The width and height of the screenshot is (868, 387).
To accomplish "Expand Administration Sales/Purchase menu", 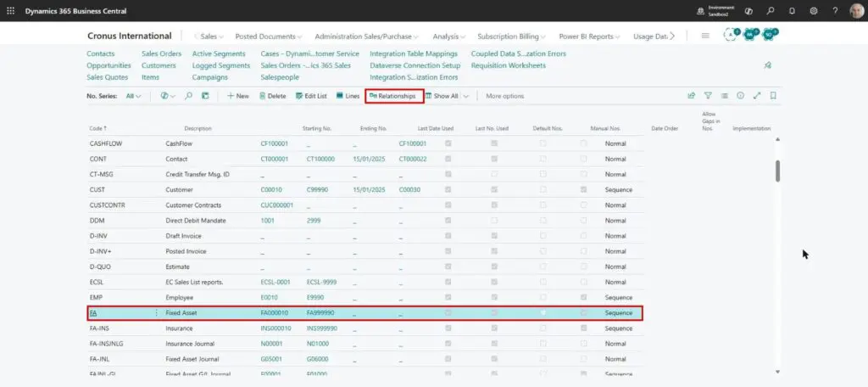I will pyautogui.click(x=366, y=36).
